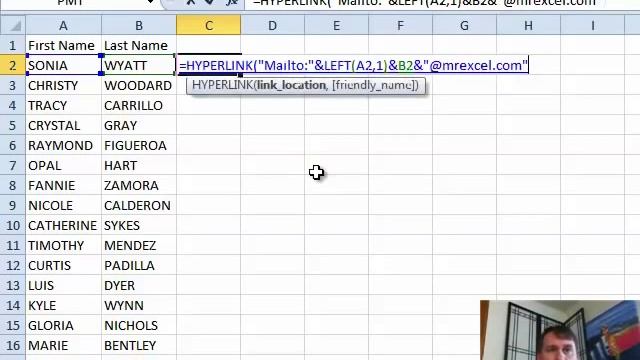Select row 14 header
The width and height of the screenshot is (640, 360).
click(13, 305)
